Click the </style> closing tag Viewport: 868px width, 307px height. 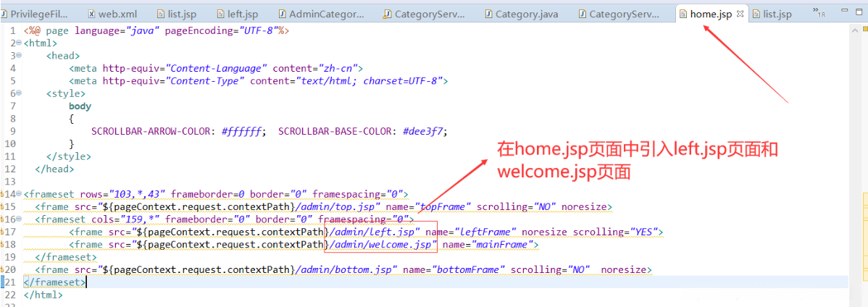coord(69,156)
